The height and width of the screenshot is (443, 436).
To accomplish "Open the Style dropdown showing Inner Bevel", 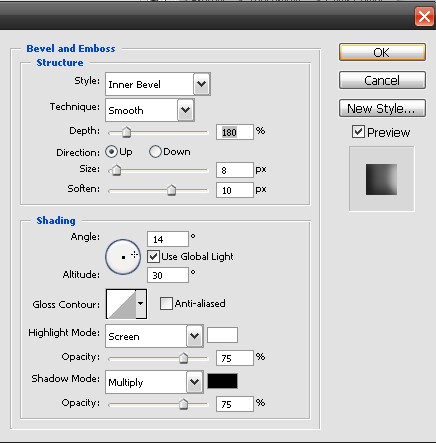I will [x=158, y=84].
